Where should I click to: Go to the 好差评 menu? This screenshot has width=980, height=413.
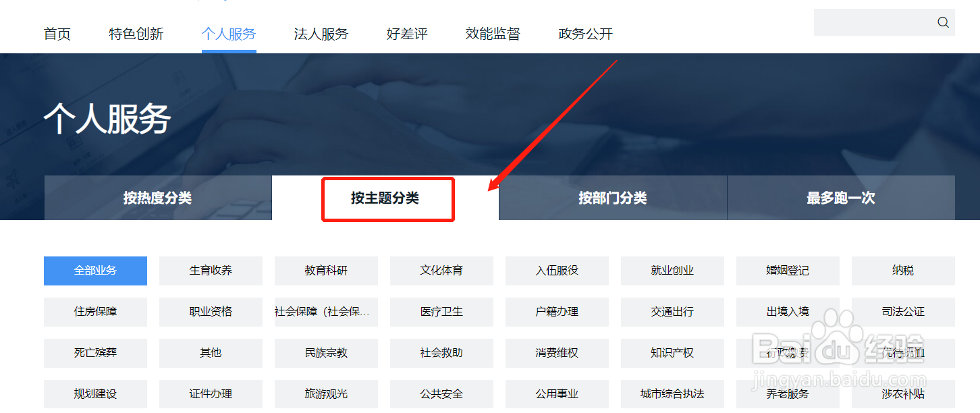pos(407,34)
